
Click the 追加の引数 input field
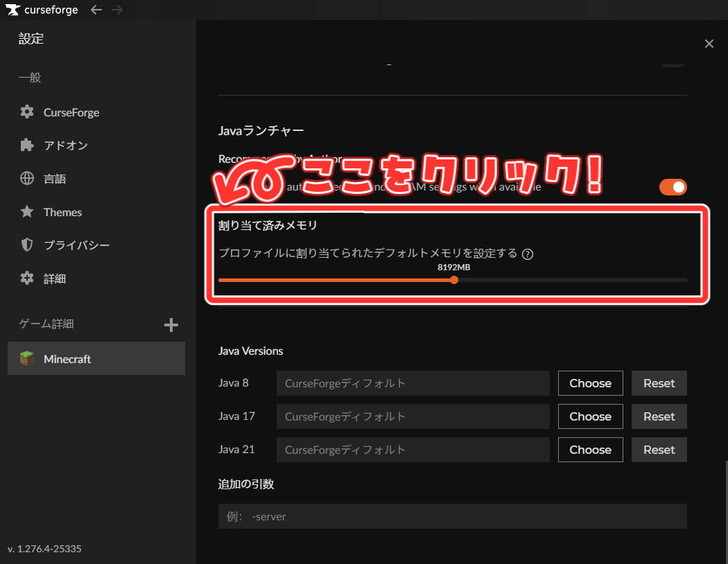coord(452,516)
